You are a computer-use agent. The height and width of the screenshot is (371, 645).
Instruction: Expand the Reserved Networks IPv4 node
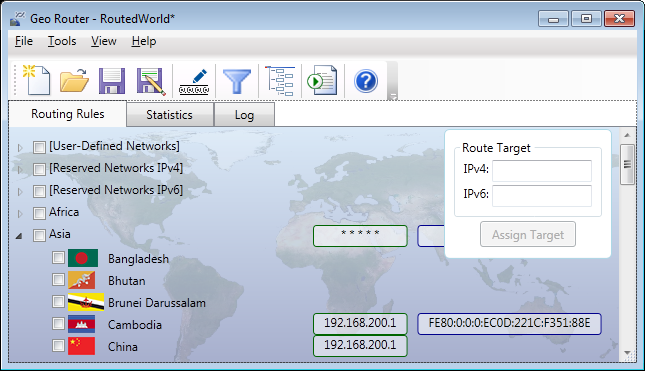(x=19, y=169)
